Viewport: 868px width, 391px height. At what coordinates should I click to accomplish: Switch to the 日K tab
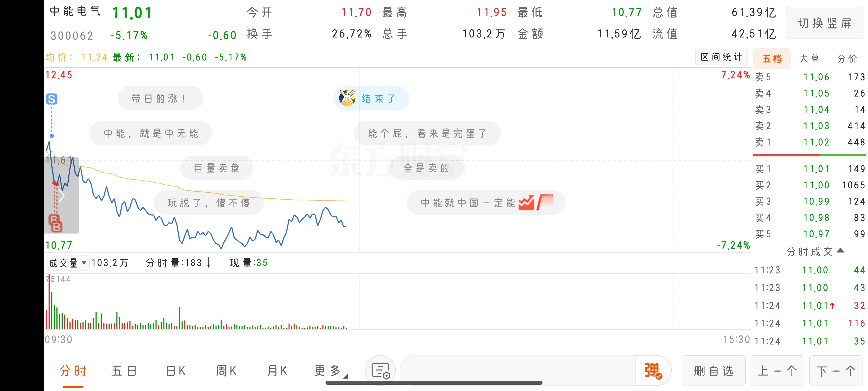(x=175, y=370)
